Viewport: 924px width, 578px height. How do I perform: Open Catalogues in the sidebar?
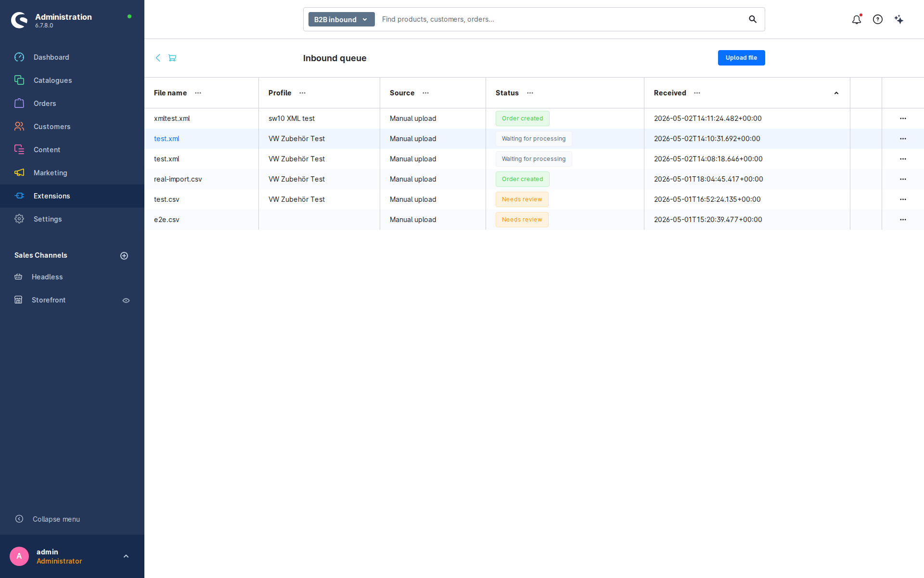tap(72, 80)
